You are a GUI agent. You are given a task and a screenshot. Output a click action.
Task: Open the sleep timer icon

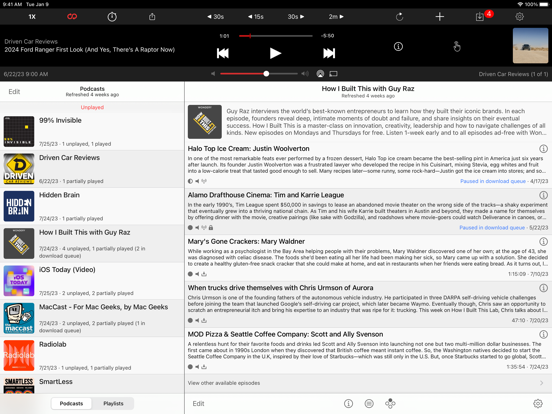click(112, 17)
